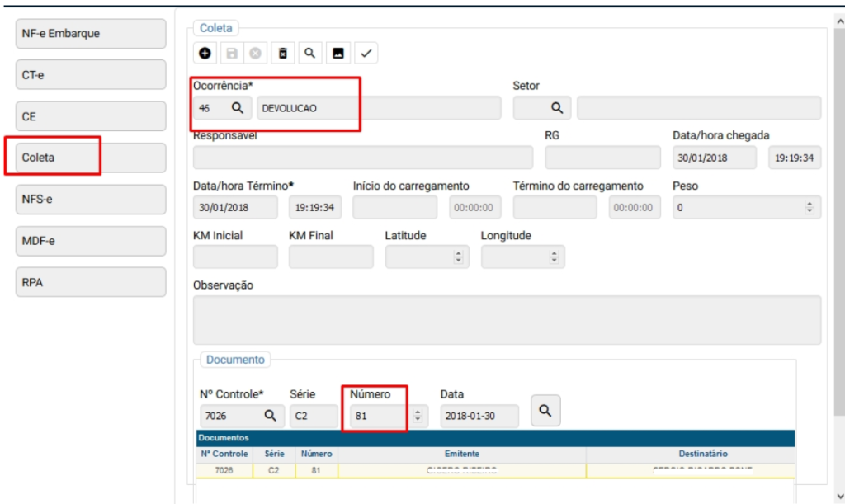Click into the Observação text area
Image resolution: width=845 pixels, height=504 pixels.
coord(507,319)
